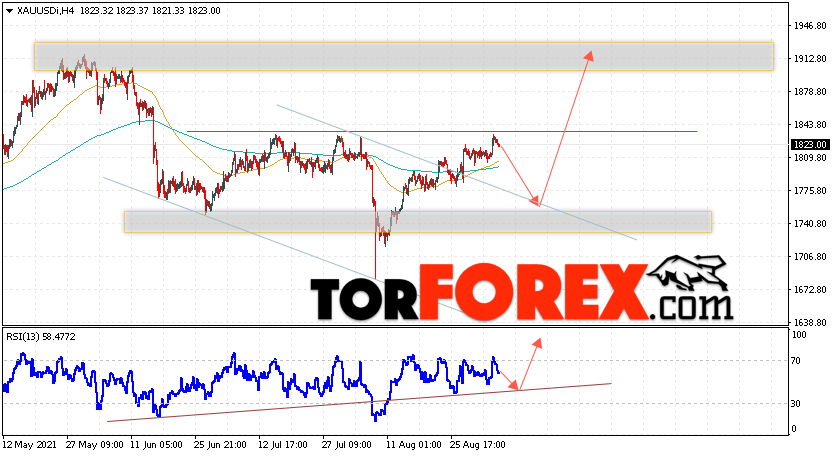834x456 pixels.
Task: Select the 1823.00 current price tag
Action: 810,145
